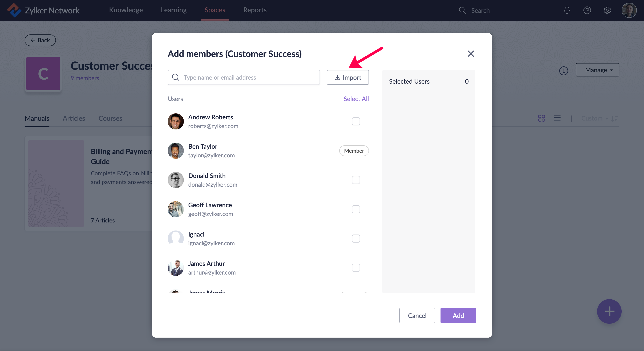Click the Import button

(347, 78)
